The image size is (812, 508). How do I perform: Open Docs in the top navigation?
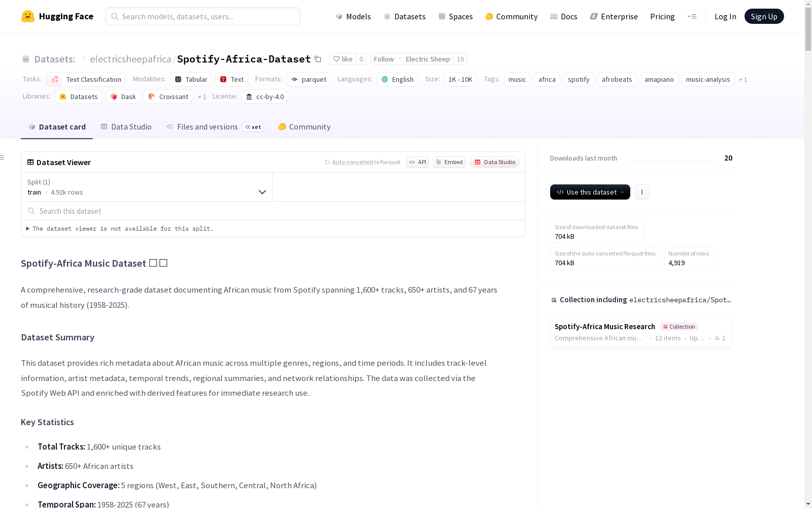click(564, 16)
